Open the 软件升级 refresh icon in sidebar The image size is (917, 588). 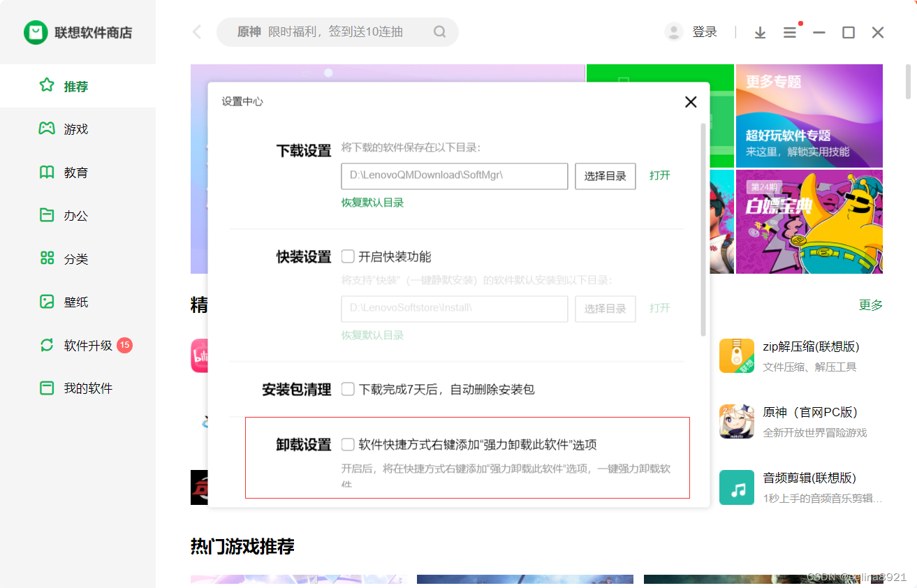coord(47,345)
